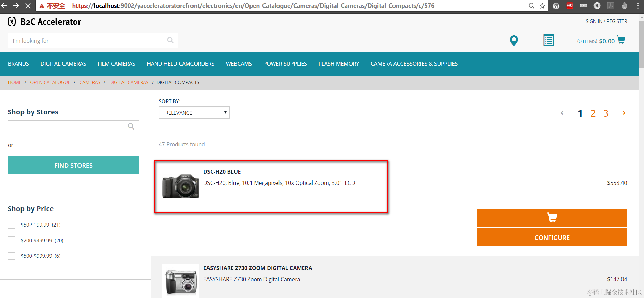Click the B2C Accelerator logo
Image resolution: width=644 pixels, height=298 pixels.
click(44, 22)
